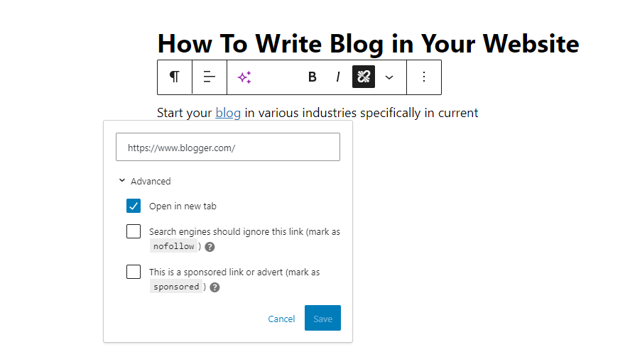
Task: Check the sponsored link checkbox
Action: 134,272
